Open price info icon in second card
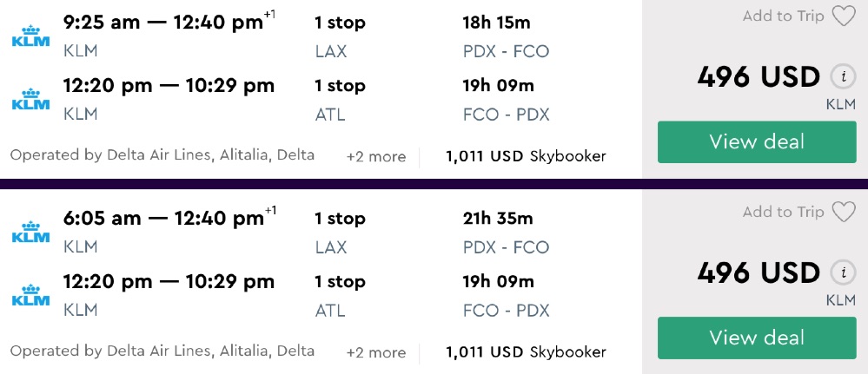Image resolution: width=868 pixels, height=374 pixels. (x=841, y=273)
